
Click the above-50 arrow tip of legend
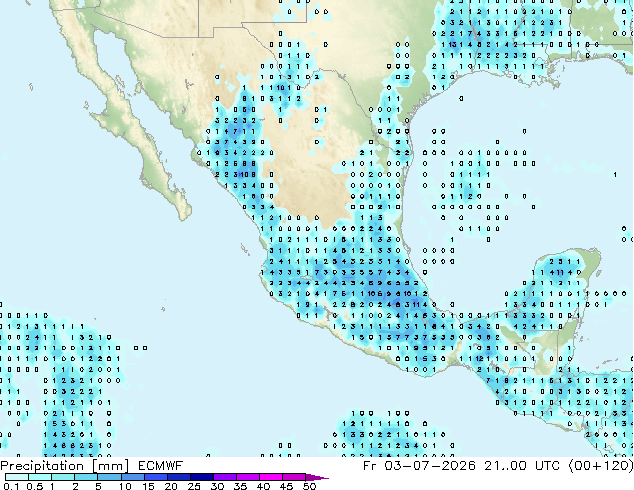[317, 477]
